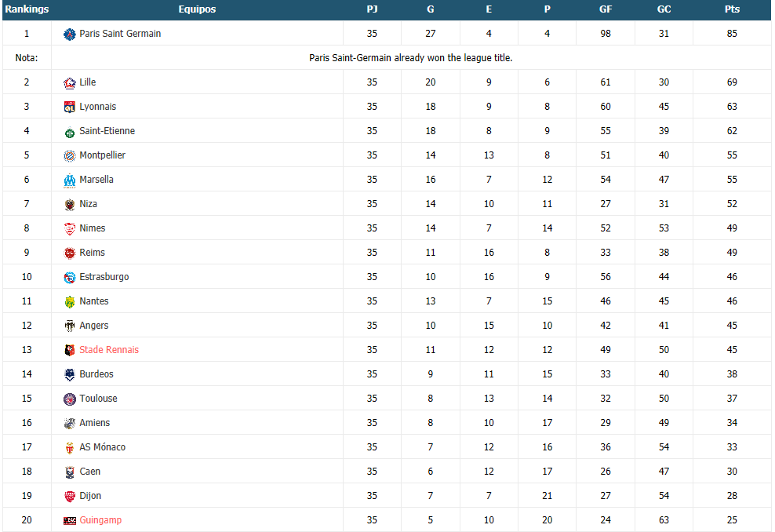
Task: Click the AS Mónaco club badge
Action: coord(70,447)
